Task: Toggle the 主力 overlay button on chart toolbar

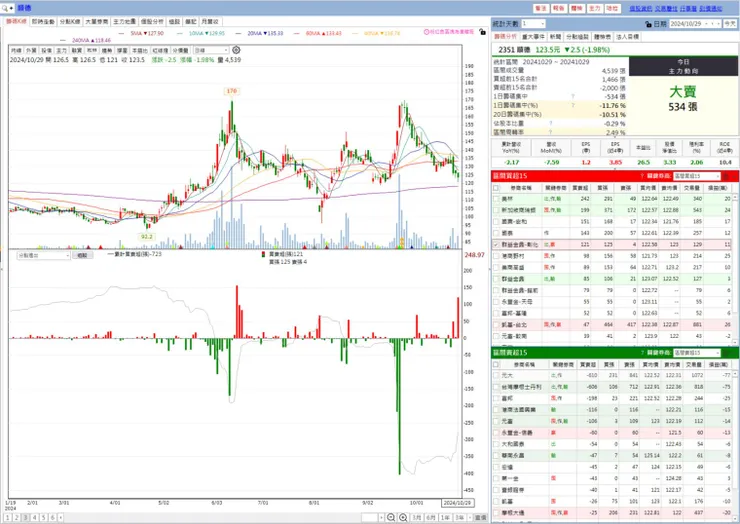Action: pos(61,50)
